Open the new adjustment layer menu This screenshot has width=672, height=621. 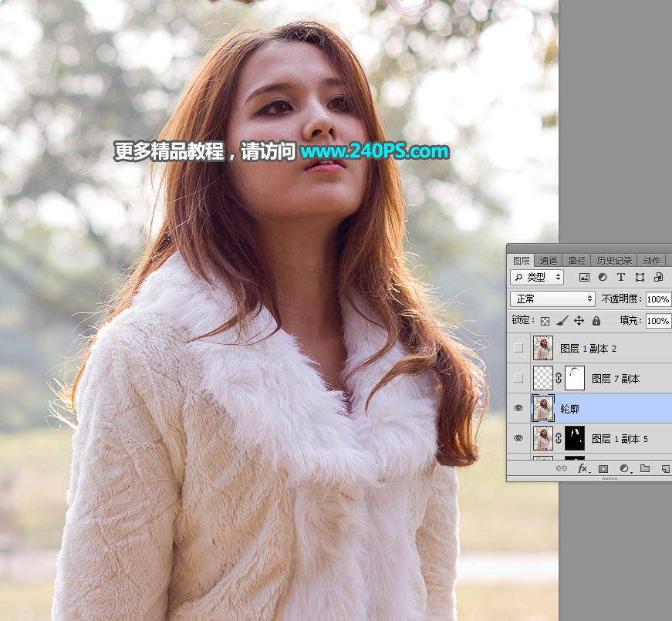pos(624,468)
